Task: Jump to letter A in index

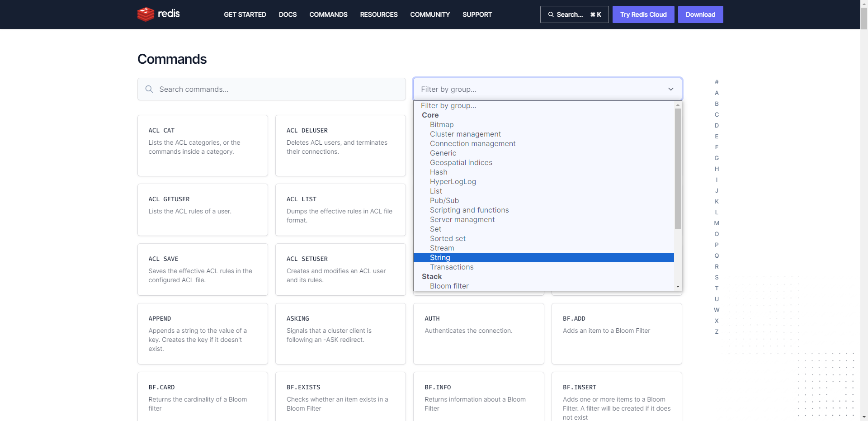Action: (x=717, y=93)
